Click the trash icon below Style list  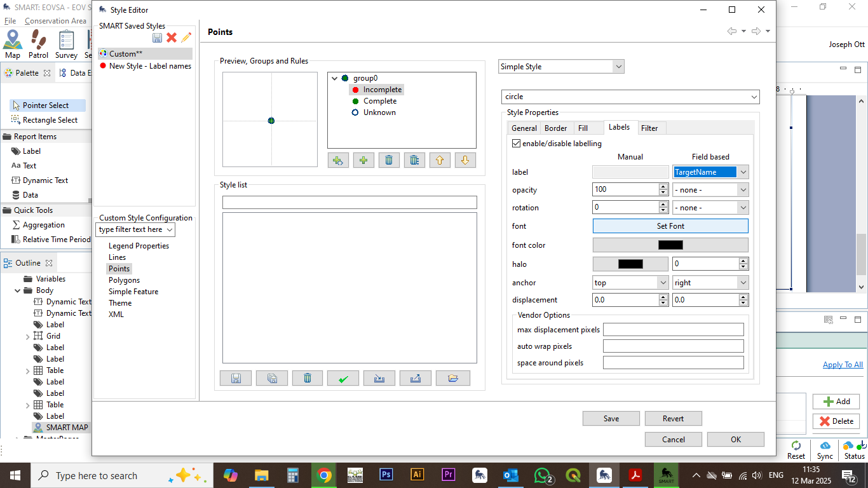coord(308,379)
